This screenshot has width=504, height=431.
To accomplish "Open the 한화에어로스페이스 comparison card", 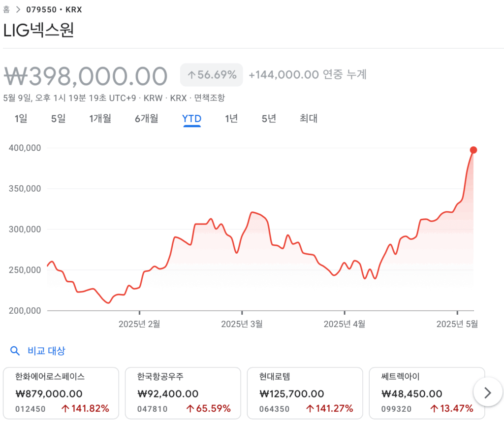I will 61,393.
